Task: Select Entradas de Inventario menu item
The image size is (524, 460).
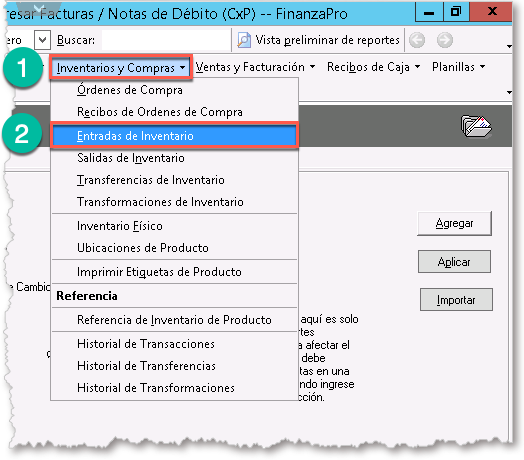Action: click(x=174, y=136)
